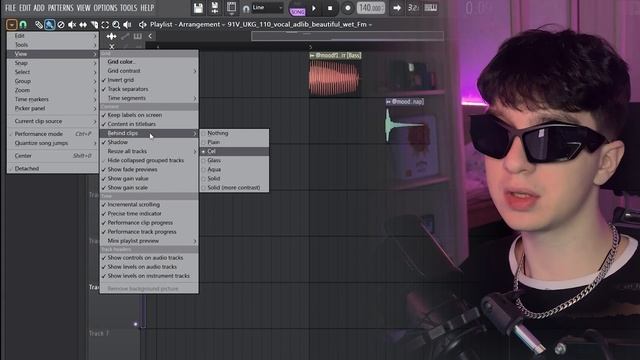Open the Line snap dropdown

(267, 7)
